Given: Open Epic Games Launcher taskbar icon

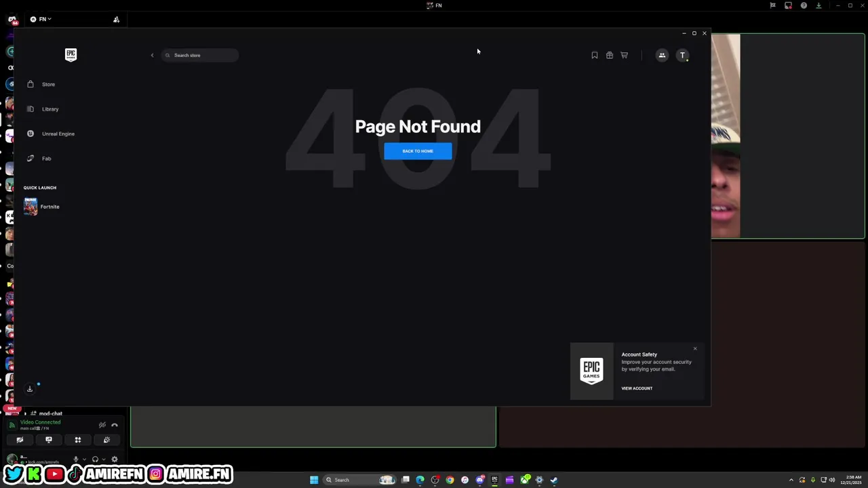Looking at the screenshot, I should pyautogui.click(x=494, y=480).
